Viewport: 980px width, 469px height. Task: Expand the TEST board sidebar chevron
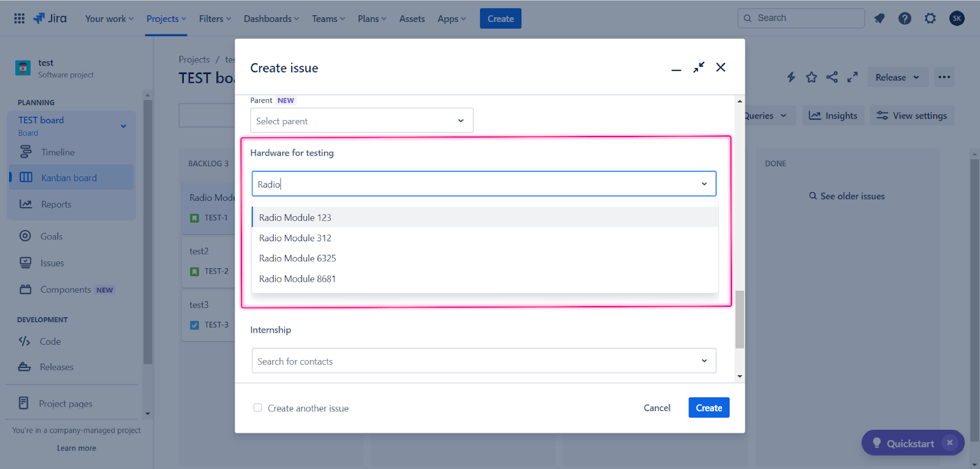click(x=124, y=126)
